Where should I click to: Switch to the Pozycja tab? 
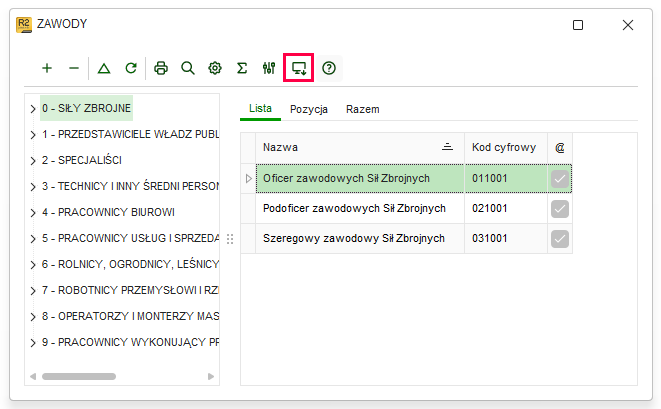click(x=309, y=109)
